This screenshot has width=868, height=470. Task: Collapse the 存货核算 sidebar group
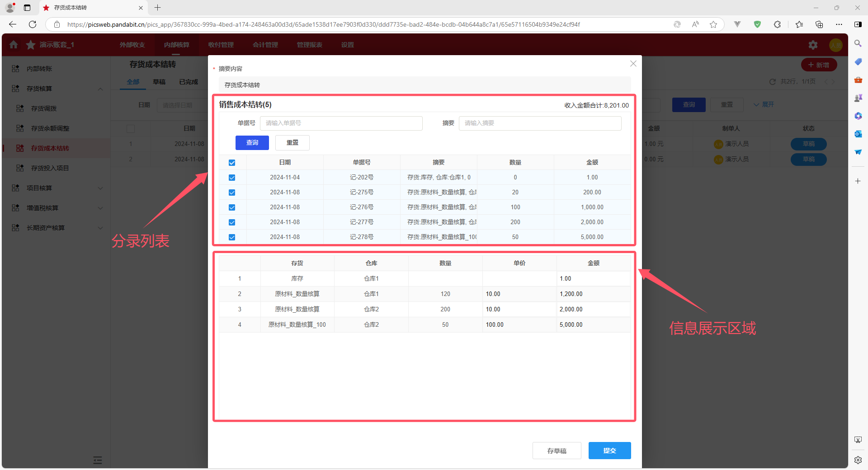100,89
